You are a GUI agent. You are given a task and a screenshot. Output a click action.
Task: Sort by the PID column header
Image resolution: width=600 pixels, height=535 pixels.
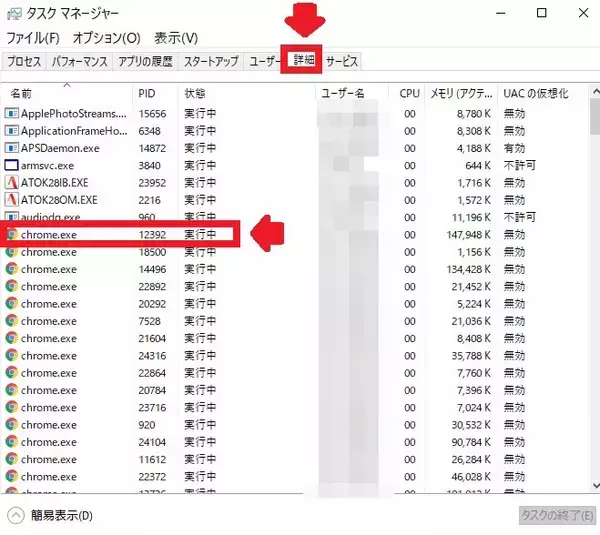click(155, 93)
